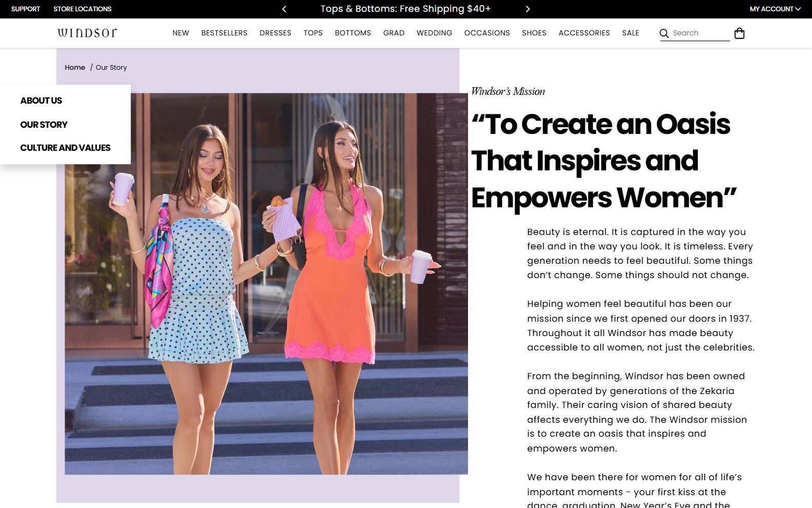Image resolution: width=812 pixels, height=508 pixels.
Task: Click the "To Create an Oasis" headline
Action: click(x=604, y=161)
